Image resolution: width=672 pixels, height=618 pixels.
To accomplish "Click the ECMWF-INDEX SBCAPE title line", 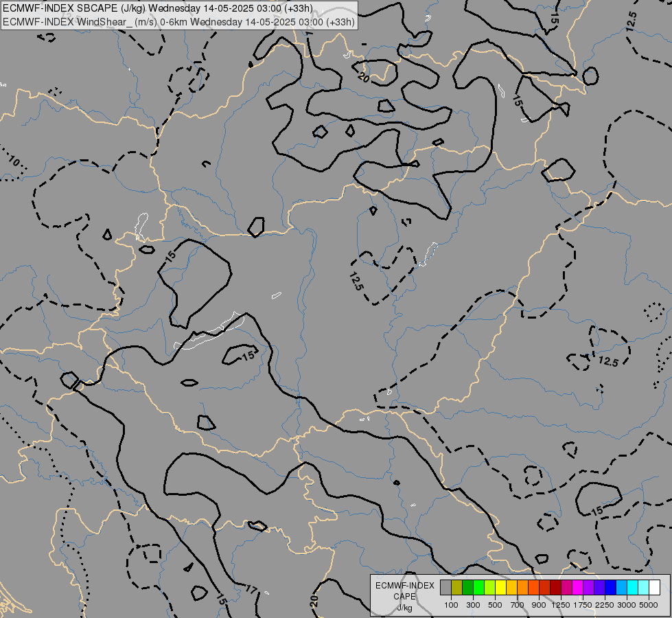I will pos(158,8).
